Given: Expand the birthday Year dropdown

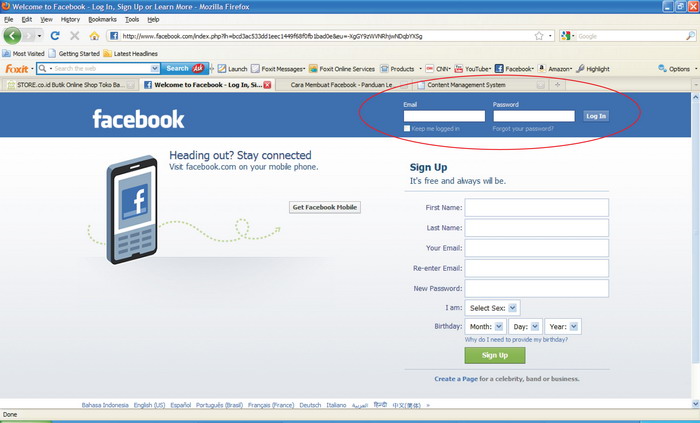Looking at the screenshot, I should [562, 326].
